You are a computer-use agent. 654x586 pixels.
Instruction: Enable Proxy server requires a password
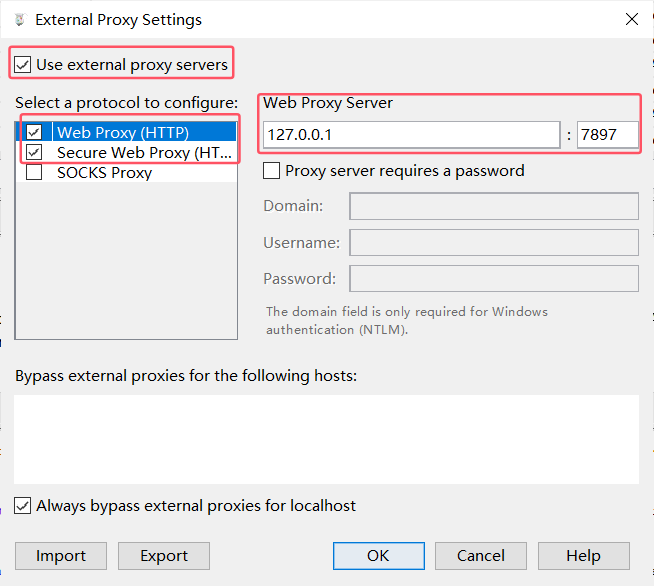tap(271, 171)
